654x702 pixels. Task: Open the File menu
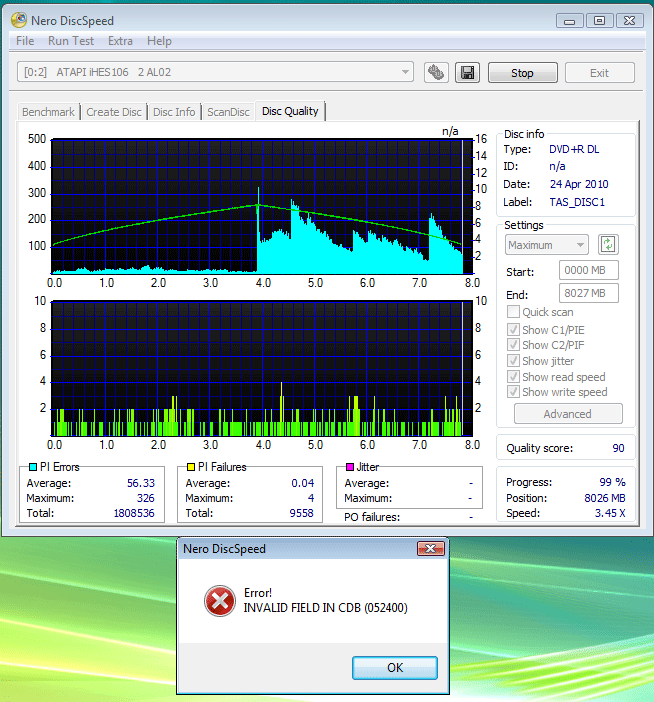25,41
